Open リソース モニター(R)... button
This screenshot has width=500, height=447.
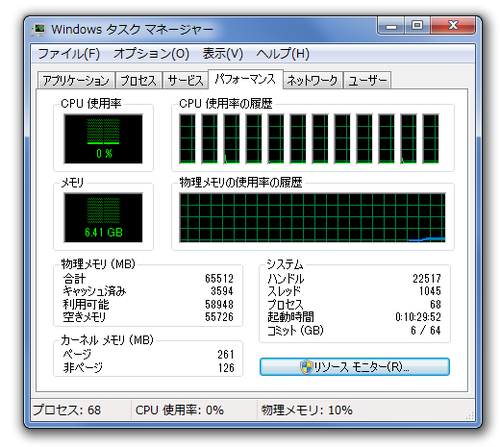click(355, 367)
